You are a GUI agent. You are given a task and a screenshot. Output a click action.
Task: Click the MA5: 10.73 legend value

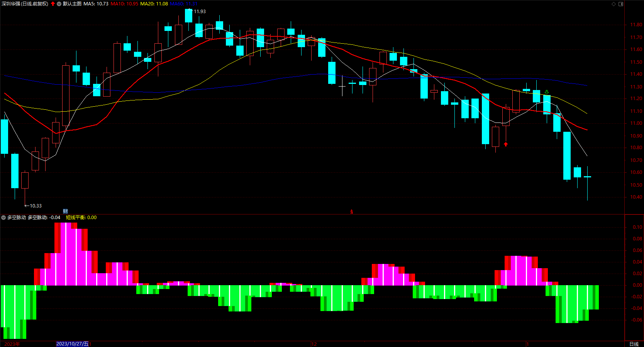click(x=96, y=4)
